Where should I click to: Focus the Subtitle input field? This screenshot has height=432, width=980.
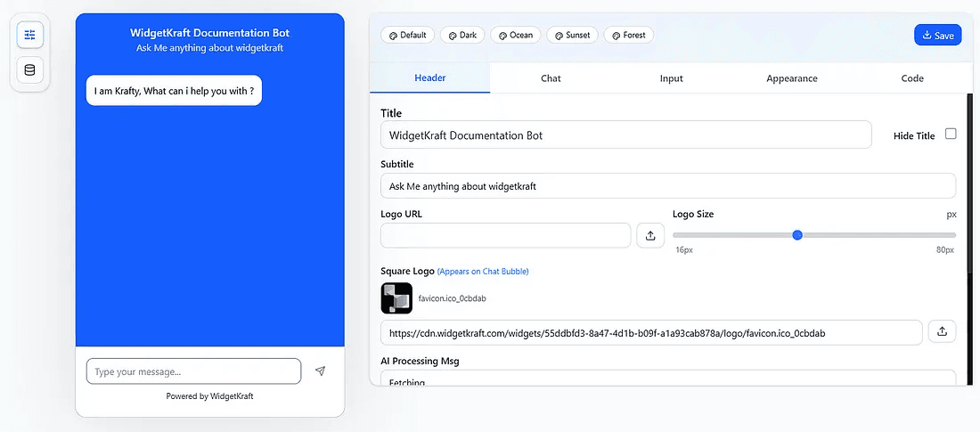click(668, 185)
